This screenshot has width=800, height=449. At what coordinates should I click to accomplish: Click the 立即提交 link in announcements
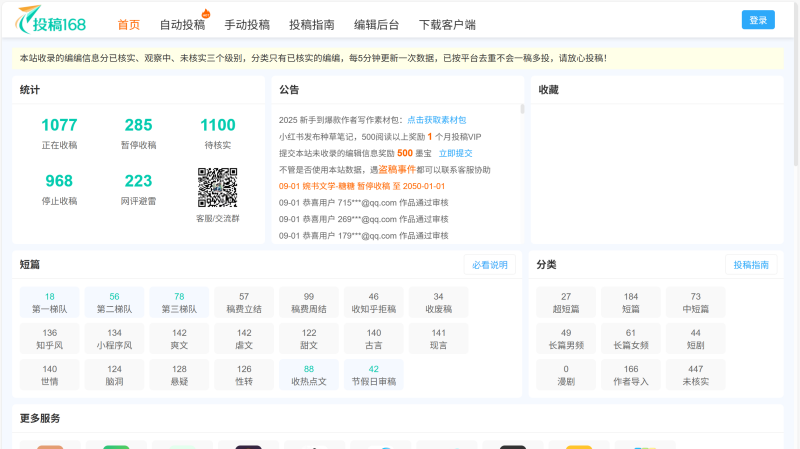point(455,153)
